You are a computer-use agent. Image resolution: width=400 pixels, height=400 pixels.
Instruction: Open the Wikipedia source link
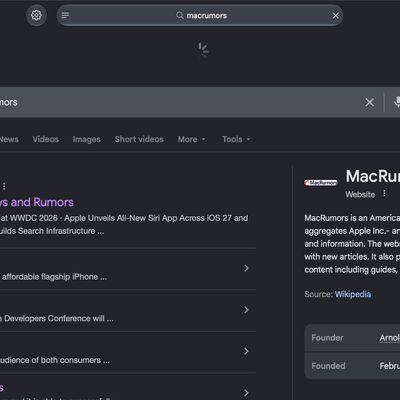pos(353,294)
